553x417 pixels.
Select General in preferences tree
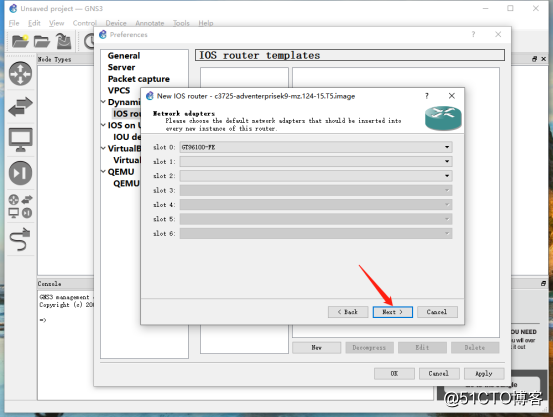tap(124, 56)
